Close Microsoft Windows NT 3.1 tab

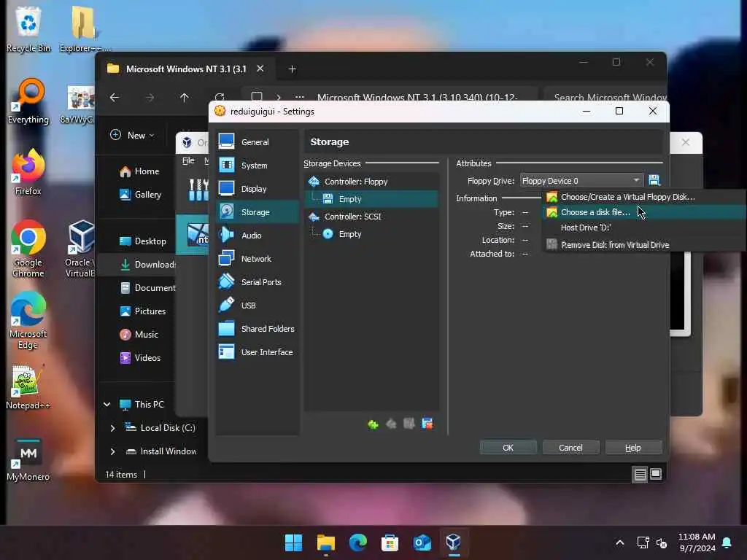pos(260,69)
